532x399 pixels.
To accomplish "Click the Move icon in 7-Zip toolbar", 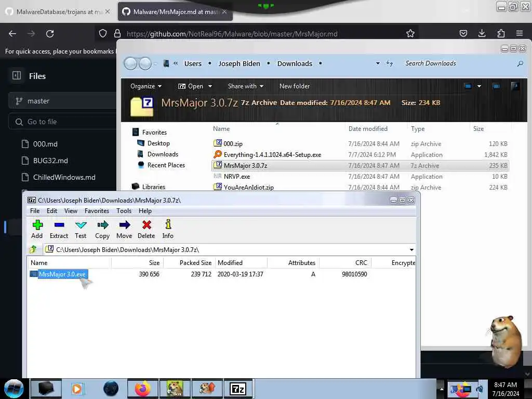I will coord(125,225).
